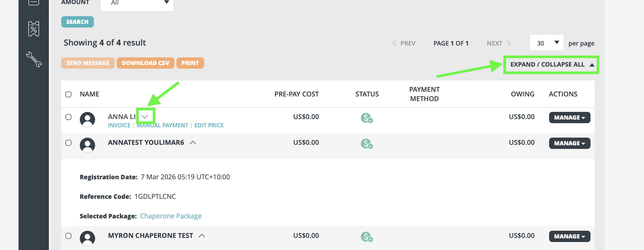Select Anna Li's row checkbox
Image resolution: width=644 pixels, height=250 pixels.
tap(68, 117)
